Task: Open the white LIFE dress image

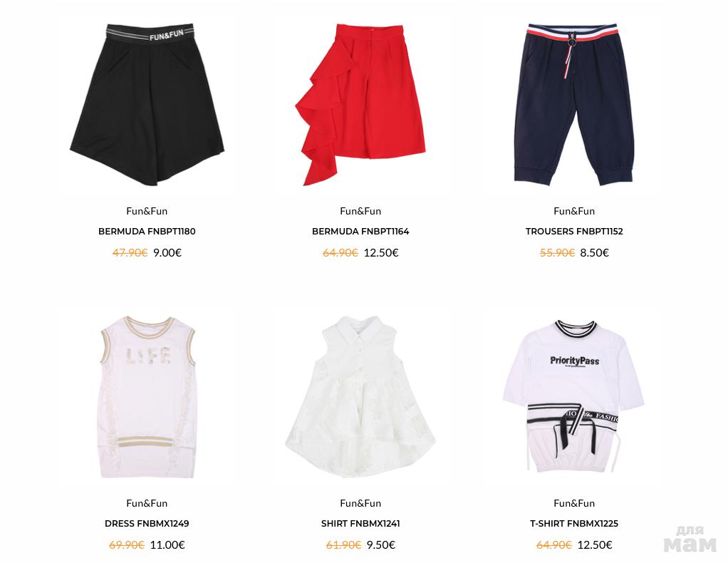Action: (x=147, y=397)
